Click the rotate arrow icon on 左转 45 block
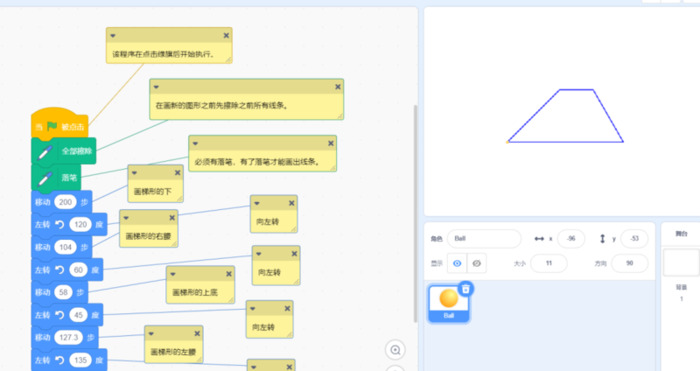This screenshot has width=700, height=371. click(x=60, y=315)
